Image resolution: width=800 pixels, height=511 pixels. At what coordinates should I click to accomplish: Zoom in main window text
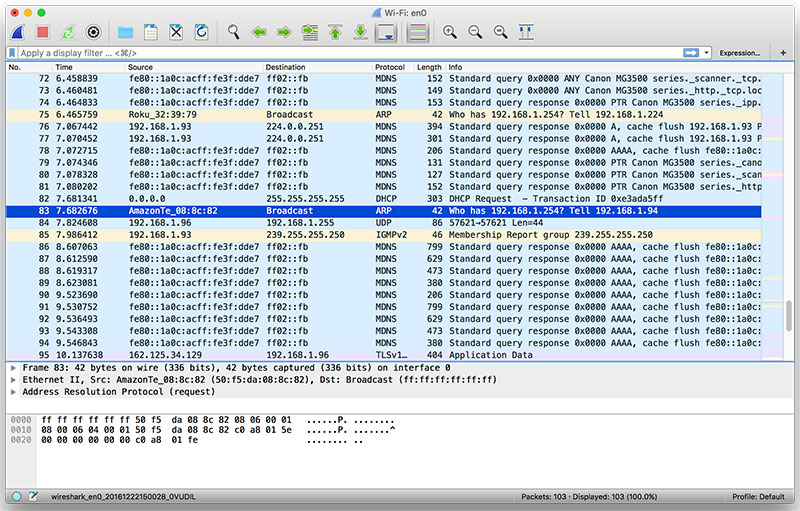(449, 33)
